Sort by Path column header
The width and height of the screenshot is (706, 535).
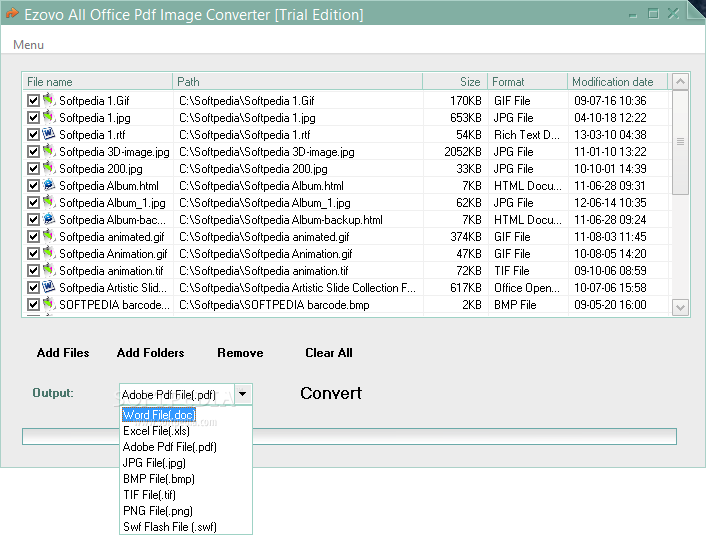tap(297, 82)
